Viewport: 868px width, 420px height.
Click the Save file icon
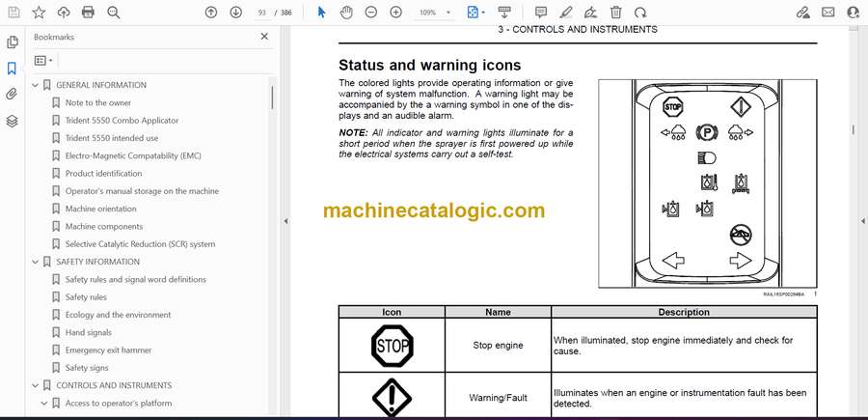(x=14, y=13)
